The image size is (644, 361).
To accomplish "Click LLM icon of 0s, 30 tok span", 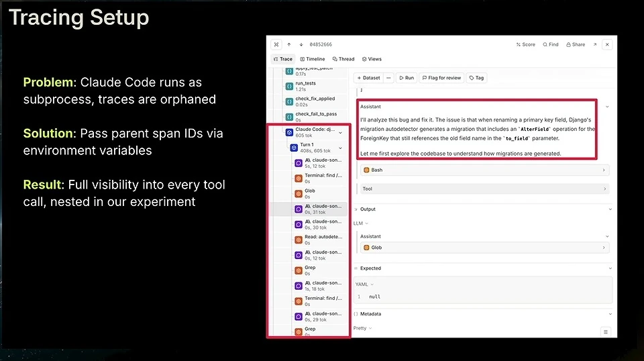I will click(299, 224).
